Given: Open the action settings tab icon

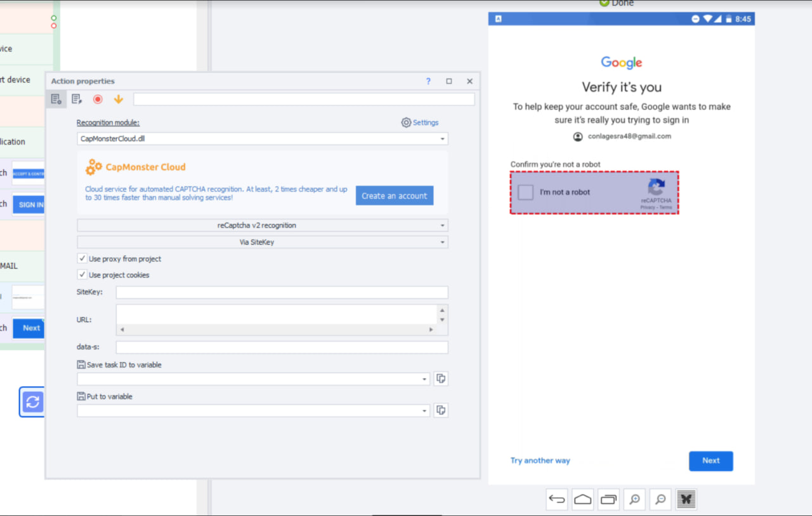Looking at the screenshot, I should (56, 99).
